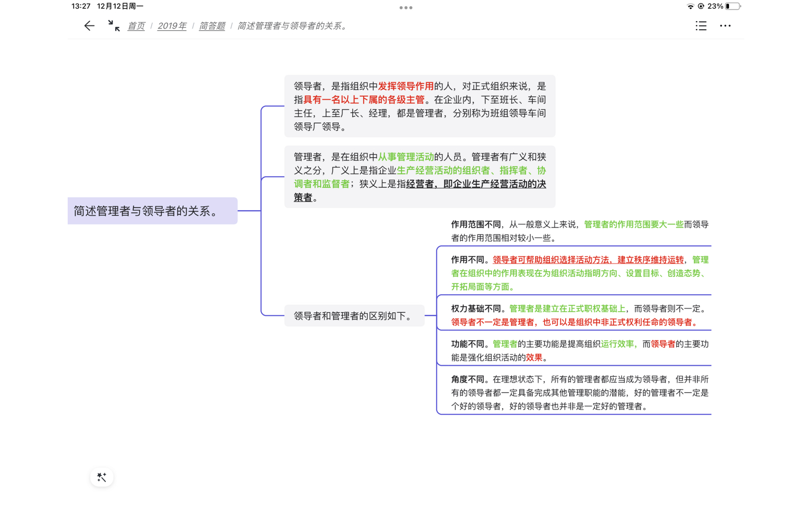812x508 pixels.
Task: Select the 权力基础不同 node
Action: pos(579,315)
